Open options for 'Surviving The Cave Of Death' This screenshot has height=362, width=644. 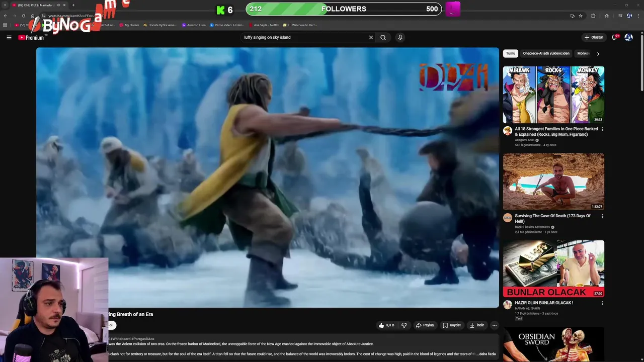click(602, 216)
